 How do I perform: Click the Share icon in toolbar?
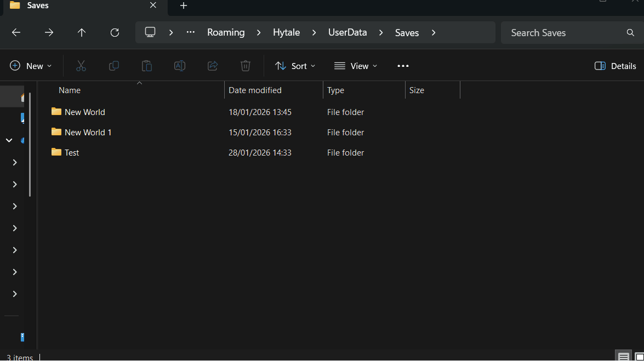[x=212, y=66]
